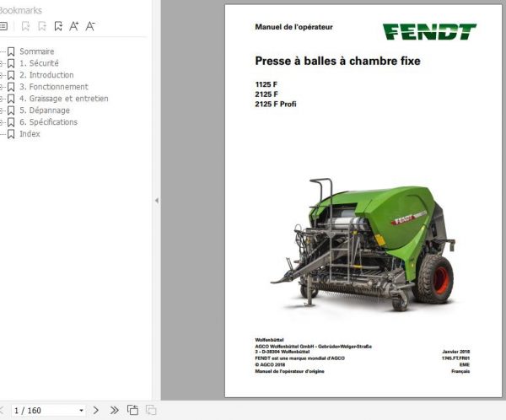Expand the 5. Dépannage tree node
The width and height of the screenshot is (506, 420).
(2, 110)
